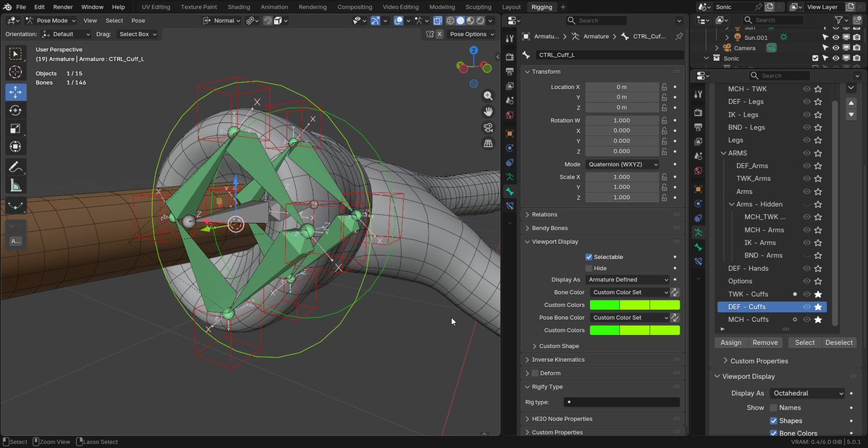
Task: Collapse the ARMS bone collection
Action: coord(723,153)
